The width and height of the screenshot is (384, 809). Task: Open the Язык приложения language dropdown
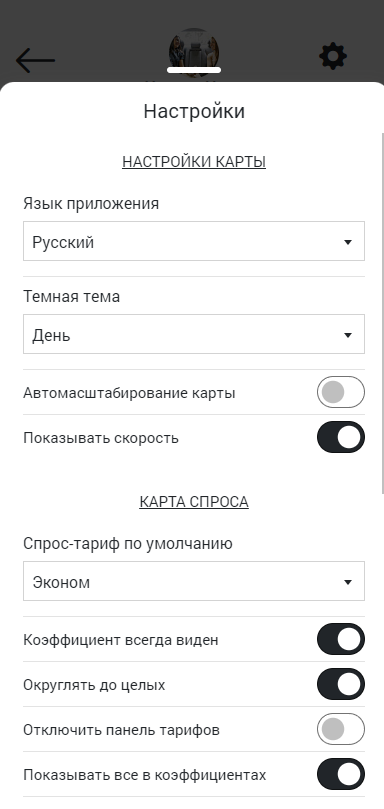click(194, 241)
